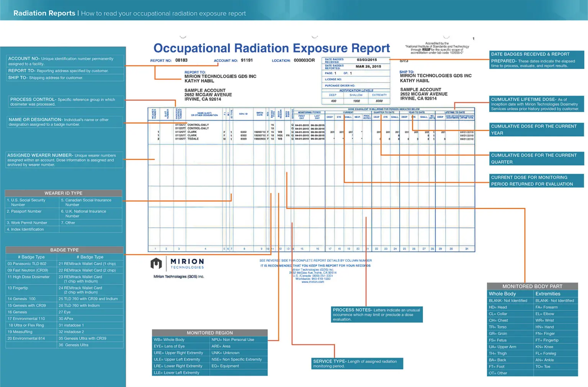Select 'WB= Whole Body' region code

click(x=181, y=340)
